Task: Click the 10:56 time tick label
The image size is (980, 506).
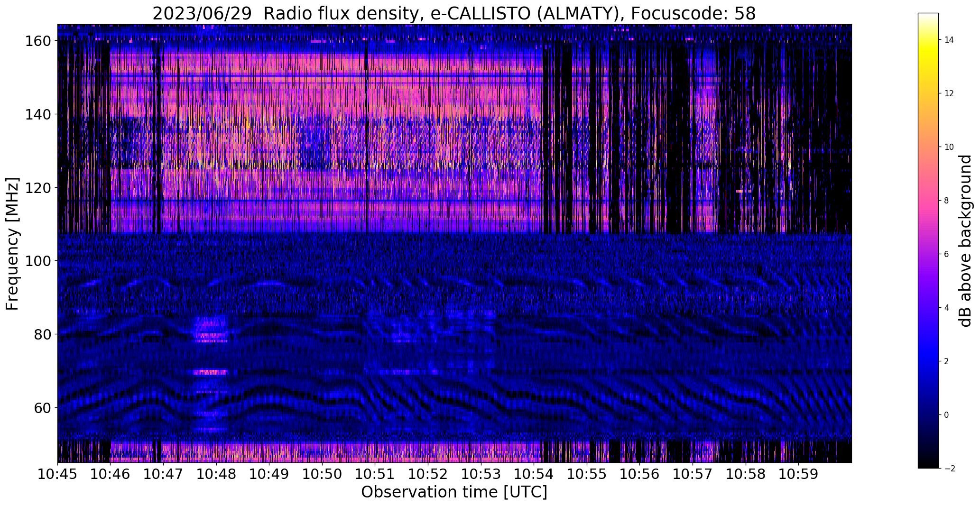Action: point(640,474)
